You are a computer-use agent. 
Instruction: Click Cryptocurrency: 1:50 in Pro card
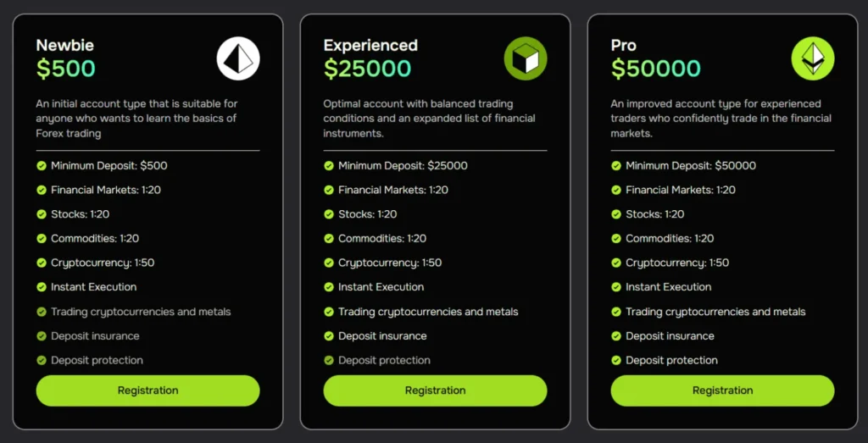tap(677, 263)
